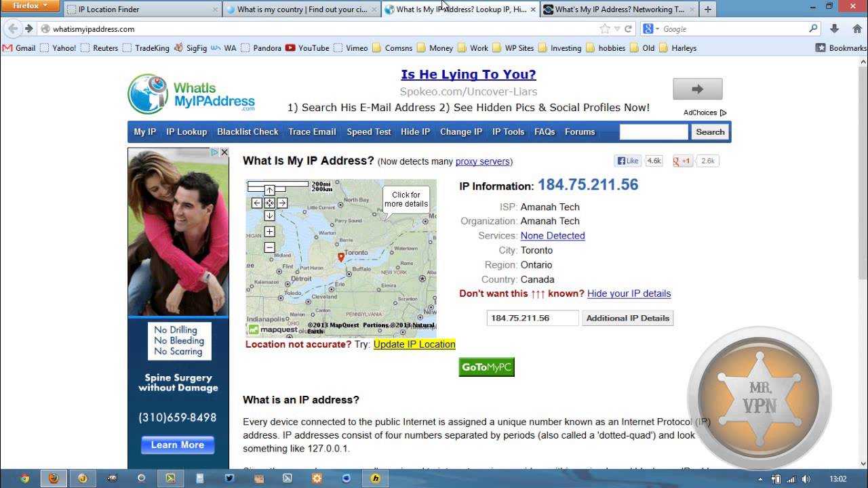Open Chrome from the Windows taskbar
Viewport: 868px width, 488px height.
pos(24,478)
